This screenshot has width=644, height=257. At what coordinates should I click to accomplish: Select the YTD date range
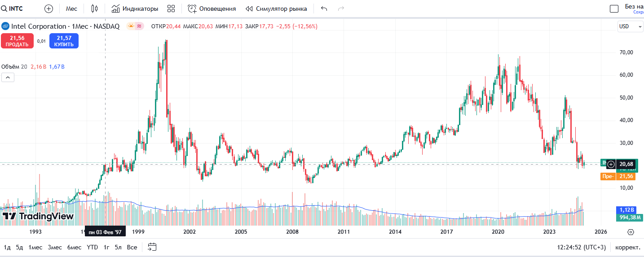click(x=93, y=247)
